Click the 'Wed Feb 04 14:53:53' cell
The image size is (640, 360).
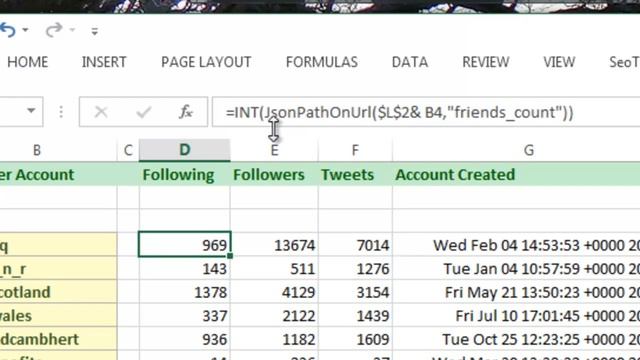point(516,245)
